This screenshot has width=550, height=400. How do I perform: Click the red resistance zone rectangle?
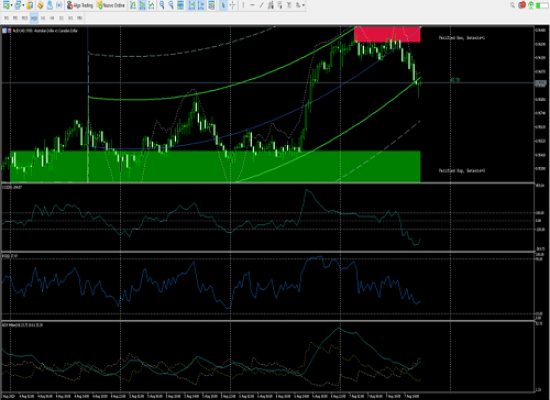pyautogui.click(x=387, y=34)
